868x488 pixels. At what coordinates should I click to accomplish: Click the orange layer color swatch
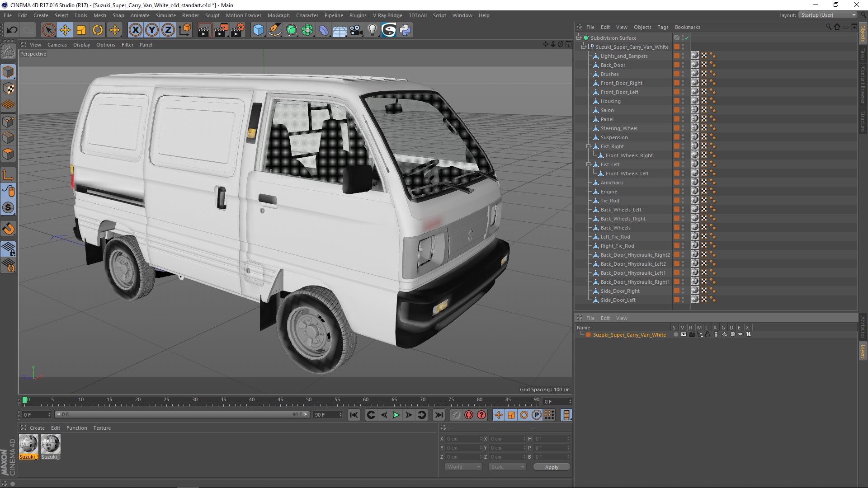pyautogui.click(x=588, y=335)
